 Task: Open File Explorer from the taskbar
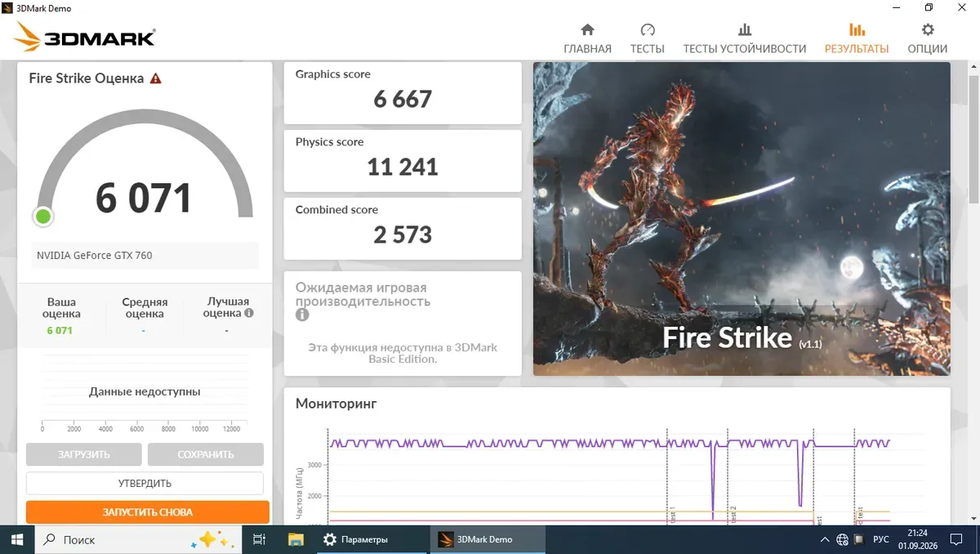(x=296, y=540)
